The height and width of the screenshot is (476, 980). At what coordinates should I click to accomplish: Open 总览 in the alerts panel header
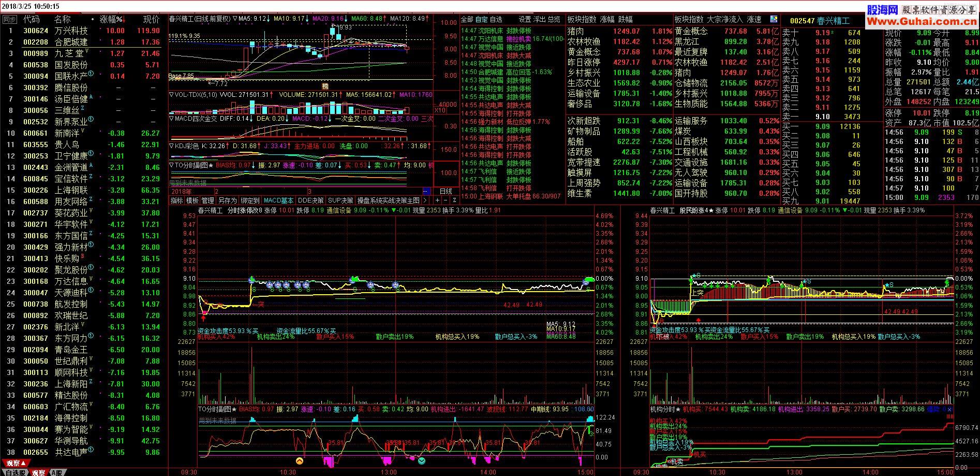[554, 19]
